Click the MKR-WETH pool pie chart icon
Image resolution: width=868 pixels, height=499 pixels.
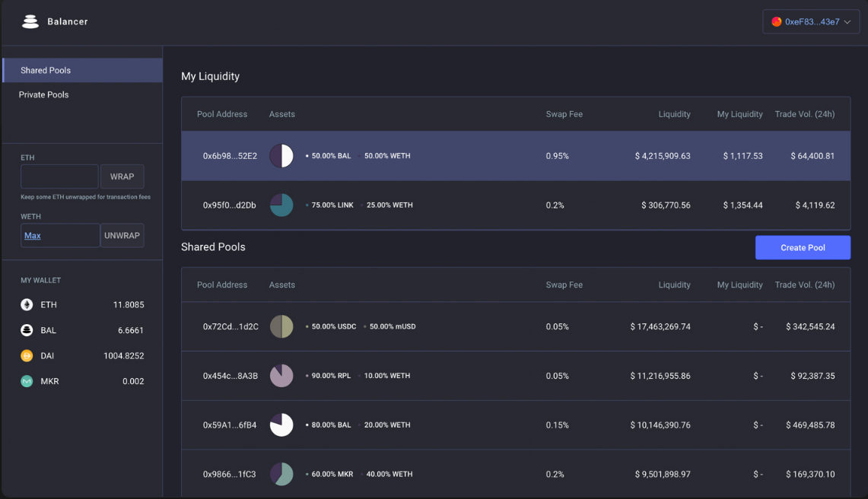pos(281,473)
